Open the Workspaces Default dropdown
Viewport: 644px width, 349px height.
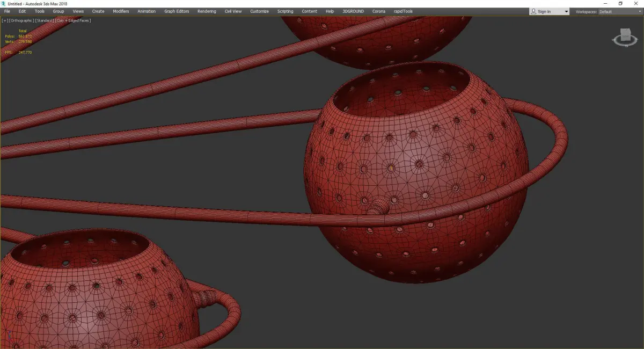coord(620,11)
